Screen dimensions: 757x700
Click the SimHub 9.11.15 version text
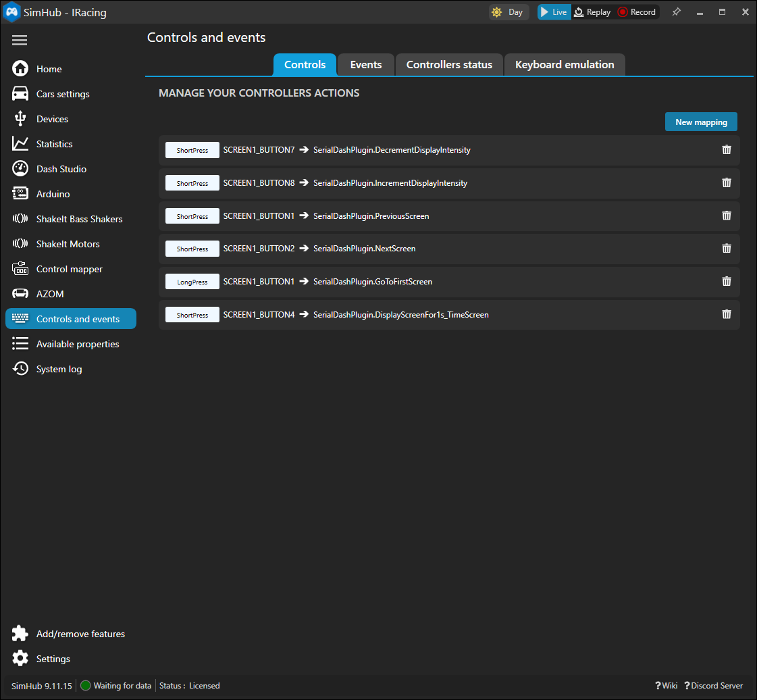tap(41, 686)
